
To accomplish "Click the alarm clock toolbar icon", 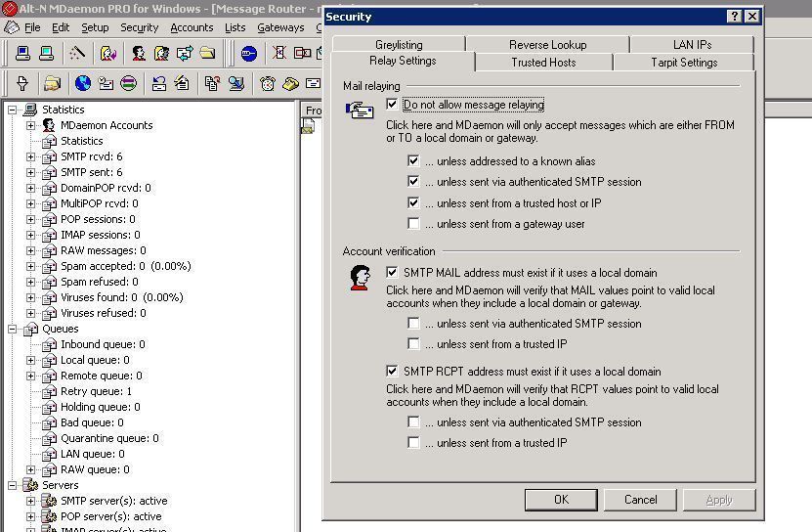I will (x=267, y=83).
